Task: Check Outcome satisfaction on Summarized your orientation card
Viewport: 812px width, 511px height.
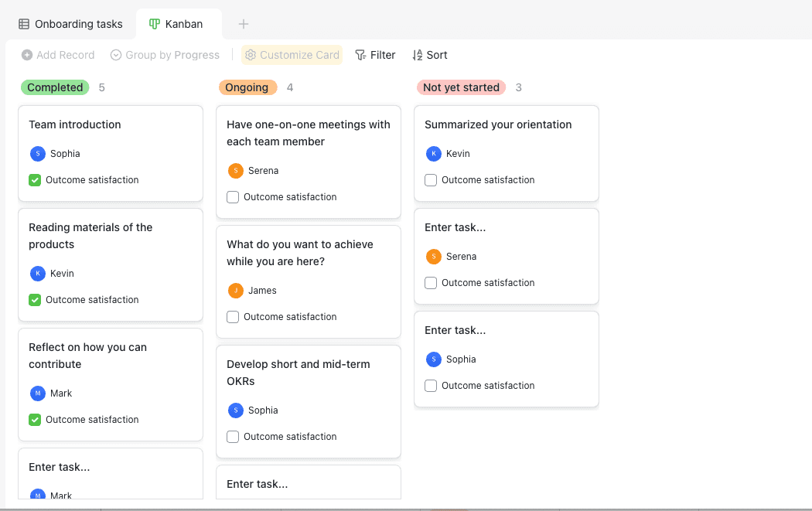Action: pos(431,180)
